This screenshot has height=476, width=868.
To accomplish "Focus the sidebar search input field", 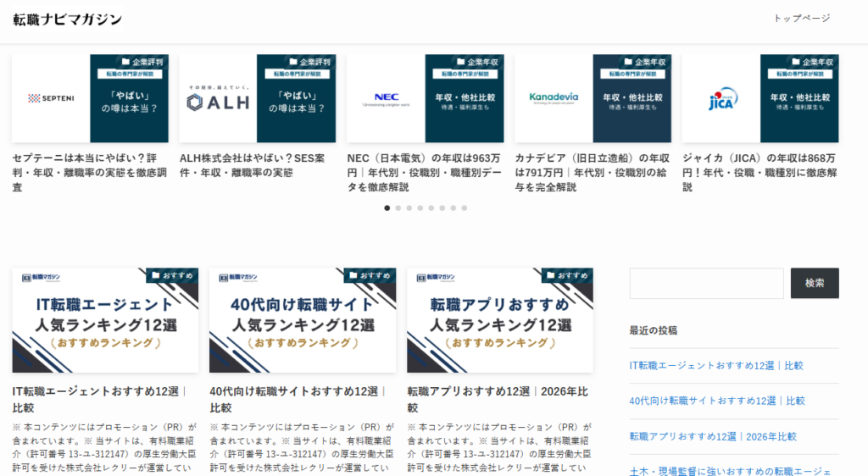I will click(x=706, y=283).
